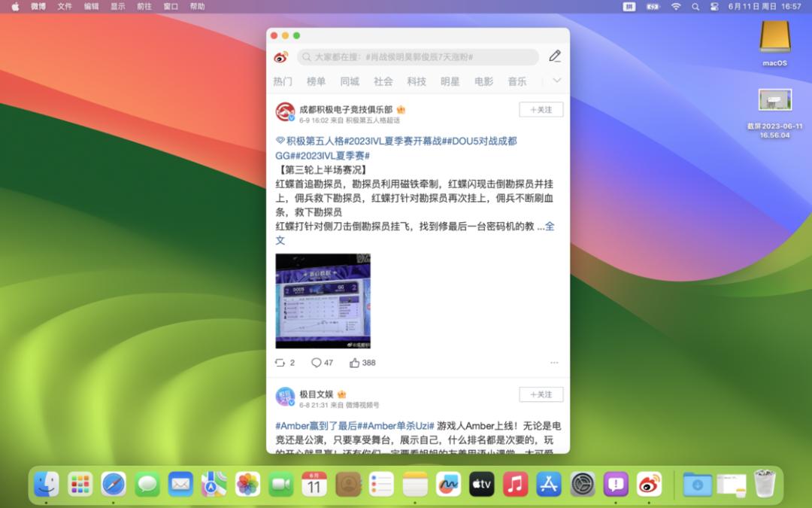This screenshot has height=508, width=812.
Task: Open Finder from the Dock
Action: coord(47,484)
